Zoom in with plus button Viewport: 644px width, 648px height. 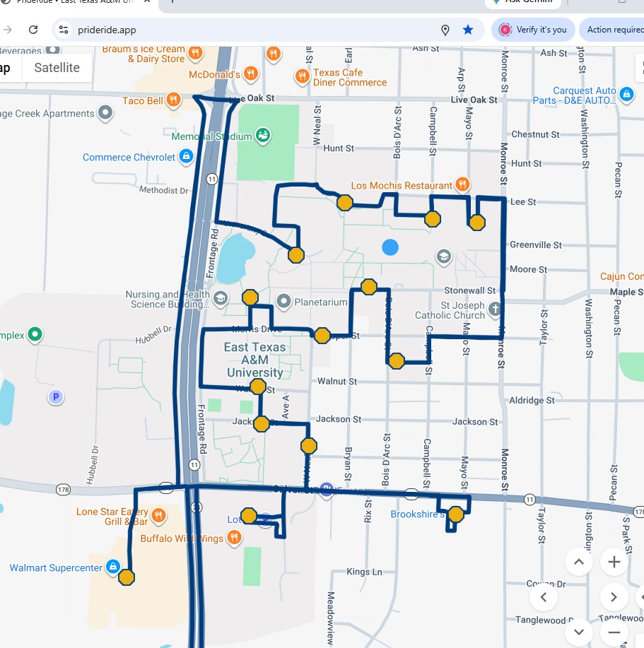coord(614,562)
